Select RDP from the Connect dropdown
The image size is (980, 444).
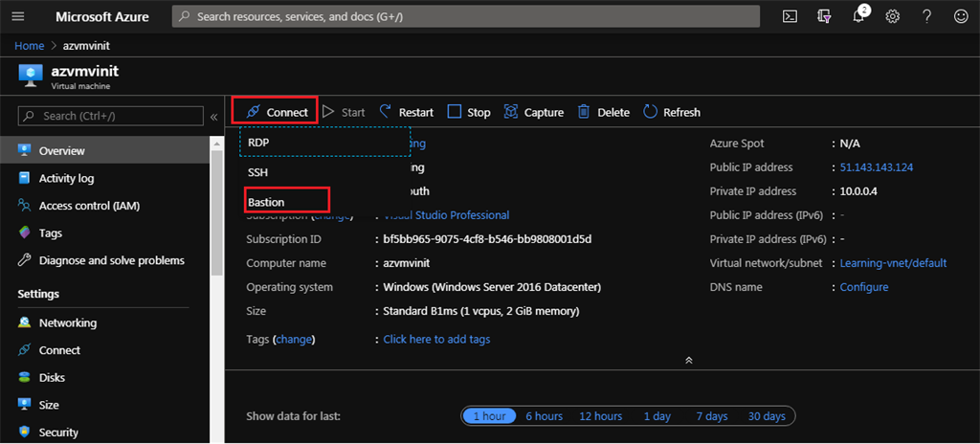click(325, 142)
